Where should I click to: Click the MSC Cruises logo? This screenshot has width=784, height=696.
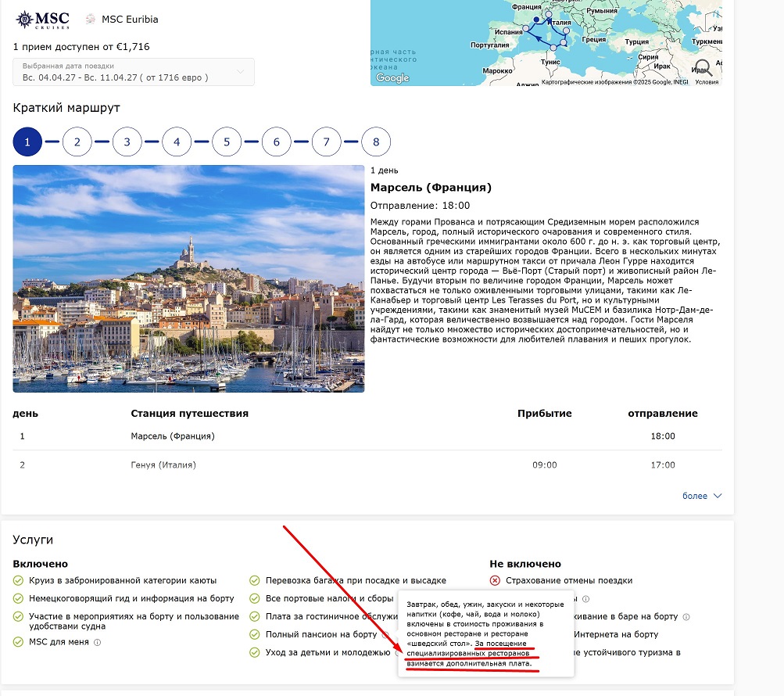click(x=42, y=20)
